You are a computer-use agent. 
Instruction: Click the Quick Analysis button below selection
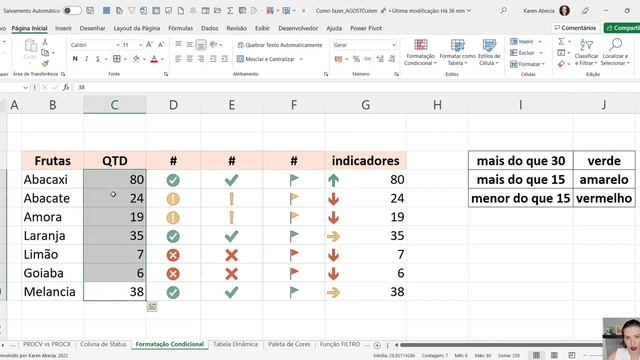point(152,307)
